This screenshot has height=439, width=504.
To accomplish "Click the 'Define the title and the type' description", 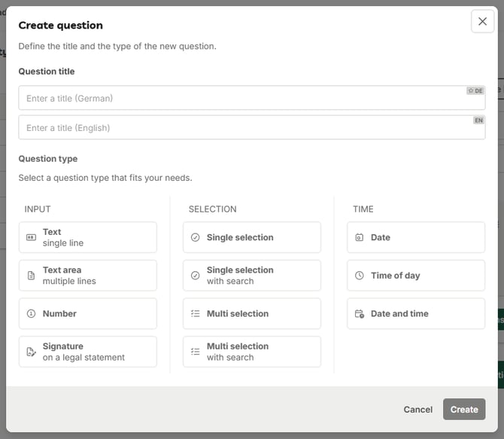I will click(117, 47).
